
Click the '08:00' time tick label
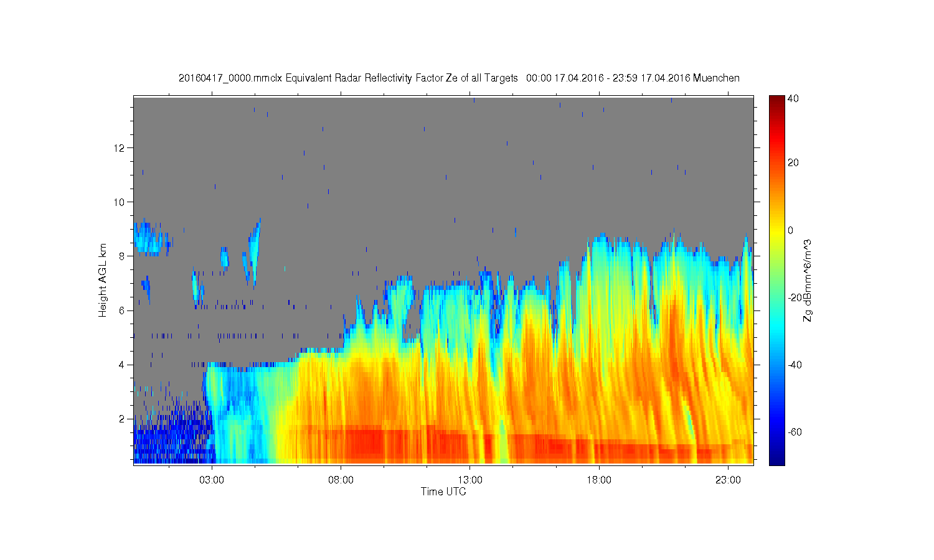coord(341,480)
